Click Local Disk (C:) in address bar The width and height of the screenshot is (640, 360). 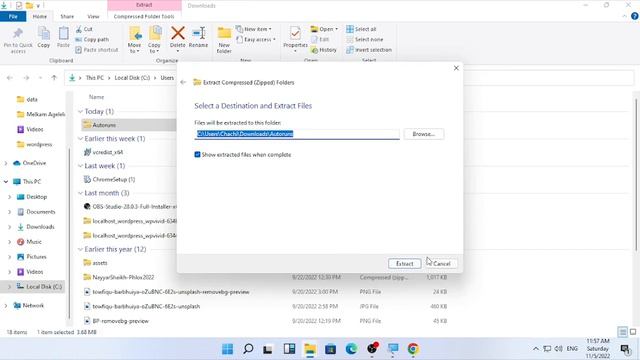(x=132, y=78)
